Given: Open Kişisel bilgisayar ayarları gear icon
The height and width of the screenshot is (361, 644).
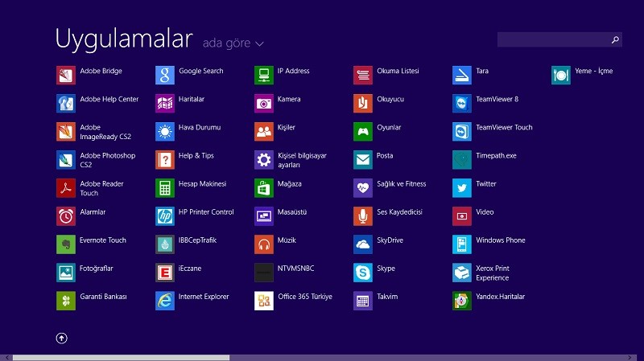Looking at the screenshot, I should click(x=264, y=160).
